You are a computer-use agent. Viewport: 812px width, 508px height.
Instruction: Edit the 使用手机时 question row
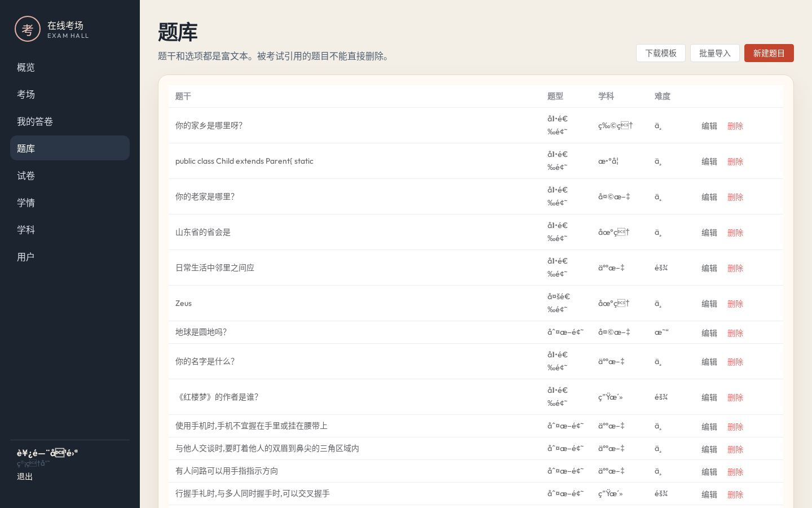click(709, 427)
